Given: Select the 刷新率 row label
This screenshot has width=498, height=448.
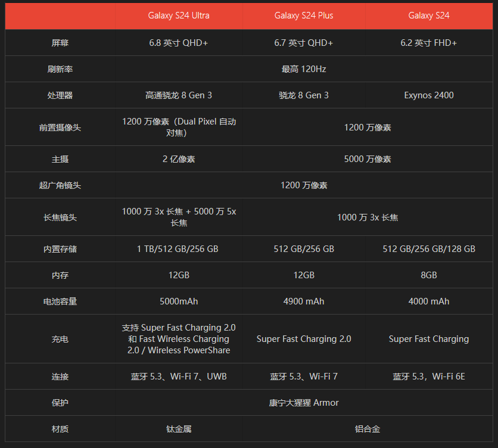Looking at the screenshot, I should point(60,69).
